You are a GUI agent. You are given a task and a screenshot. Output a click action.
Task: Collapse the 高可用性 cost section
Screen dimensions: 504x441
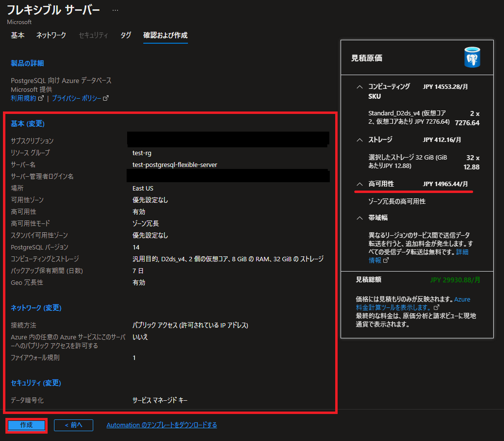[360, 184]
